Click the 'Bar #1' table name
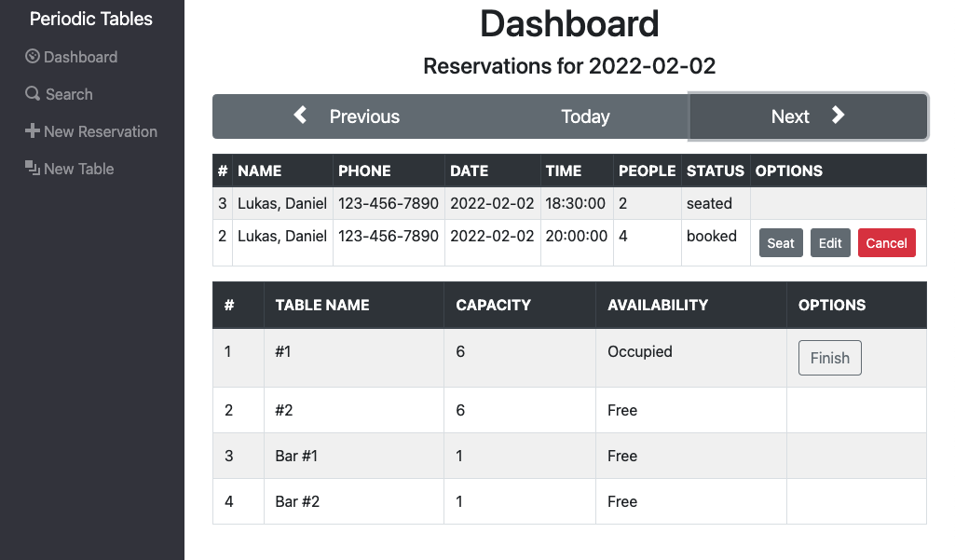Viewport: 955px width, 560px height. coord(296,456)
